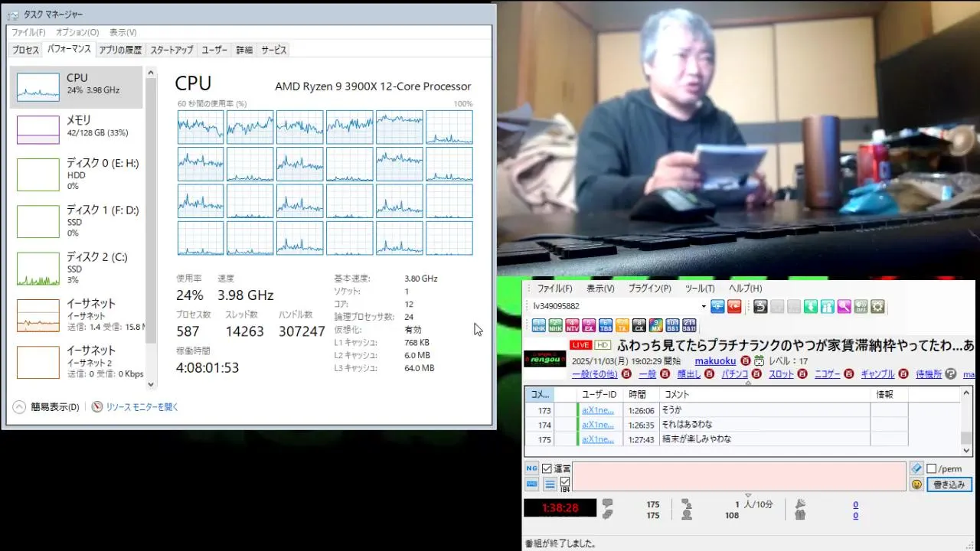Click the lines list icon near comment box
980x551 pixels.
click(550, 484)
